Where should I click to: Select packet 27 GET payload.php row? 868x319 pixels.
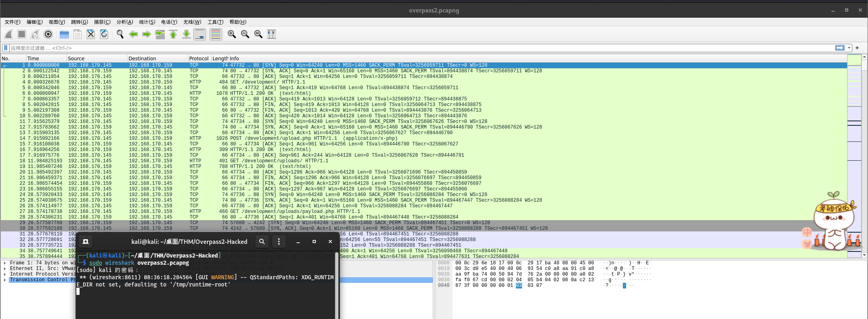click(424, 211)
